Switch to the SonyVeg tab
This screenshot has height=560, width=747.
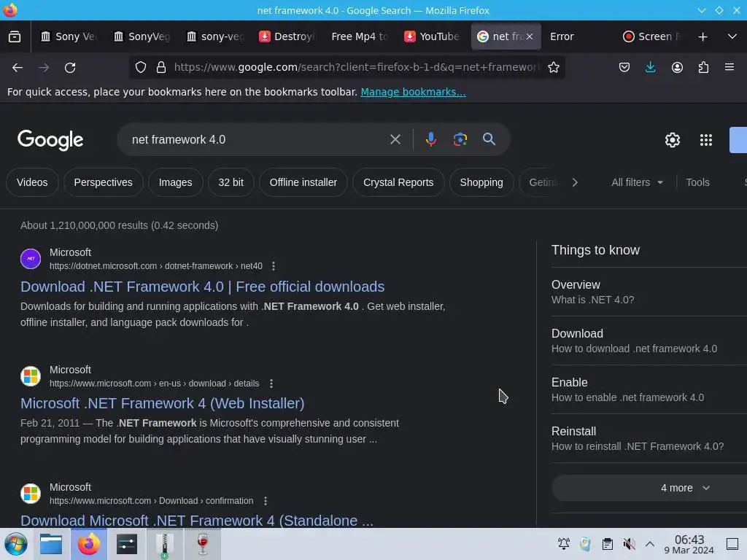142,36
